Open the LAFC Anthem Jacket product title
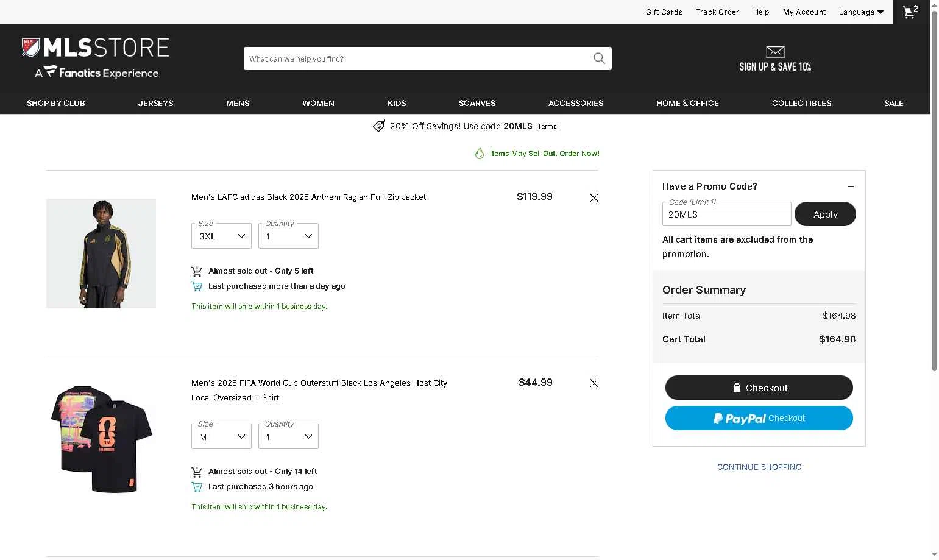The width and height of the screenshot is (939, 560). click(308, 197)
